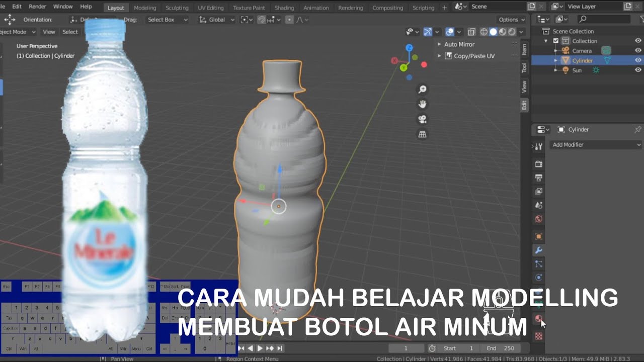Open the Scene properties tab icon
Viewport: 644px width, 362px height.
pos(538,205)
